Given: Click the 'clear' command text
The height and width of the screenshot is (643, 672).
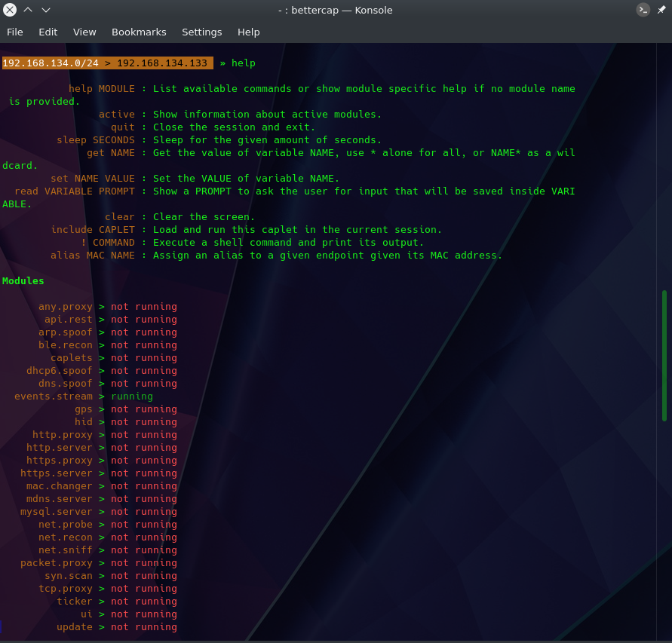Looking at the screenshot, I should point(120,217).
